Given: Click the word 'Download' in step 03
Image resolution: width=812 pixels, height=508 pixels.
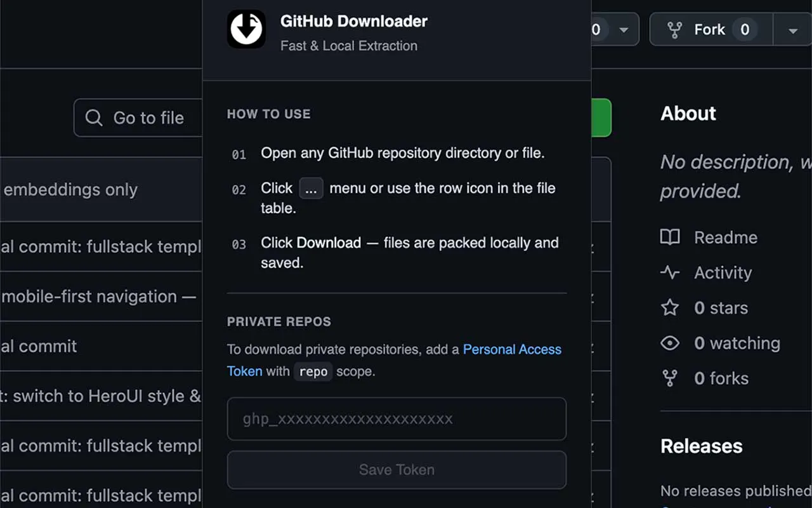Looking at the screenshot, I should [x=329, y=243].
